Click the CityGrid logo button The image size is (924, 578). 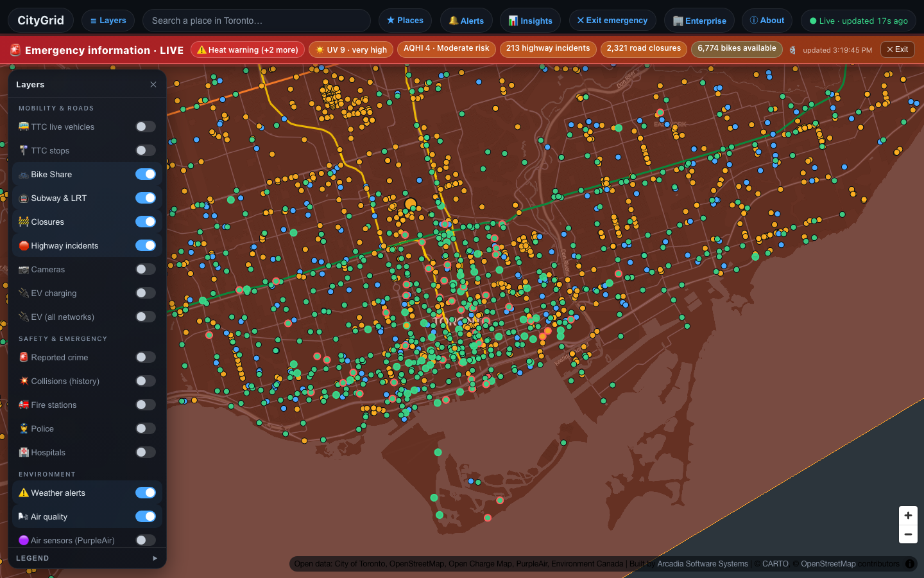click(x=40, y=21)
